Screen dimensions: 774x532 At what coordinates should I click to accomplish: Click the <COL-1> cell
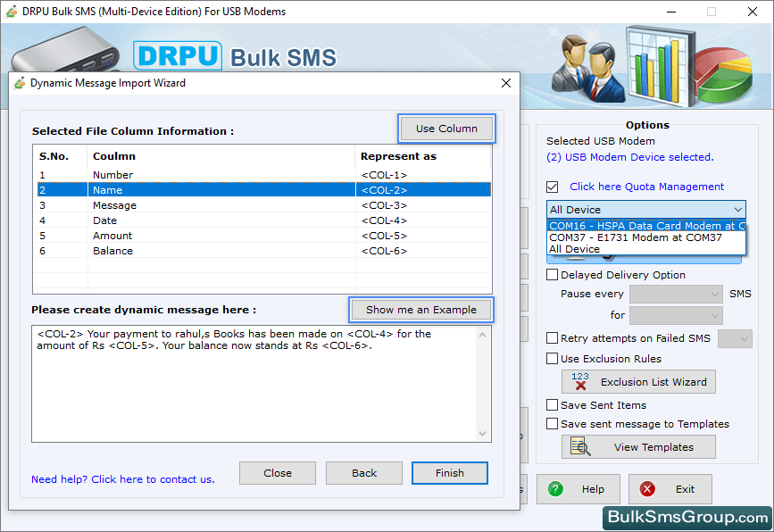click(x=384, y=175)
